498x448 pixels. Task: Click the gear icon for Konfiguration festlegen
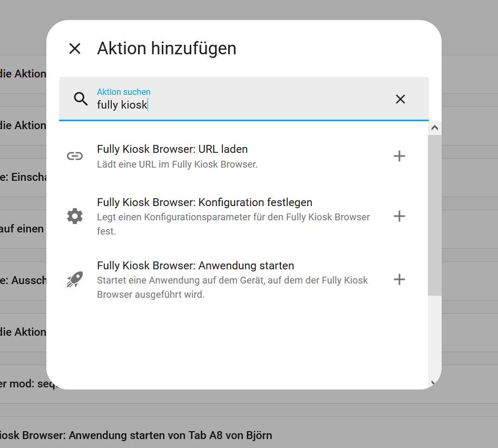point(75,217)
